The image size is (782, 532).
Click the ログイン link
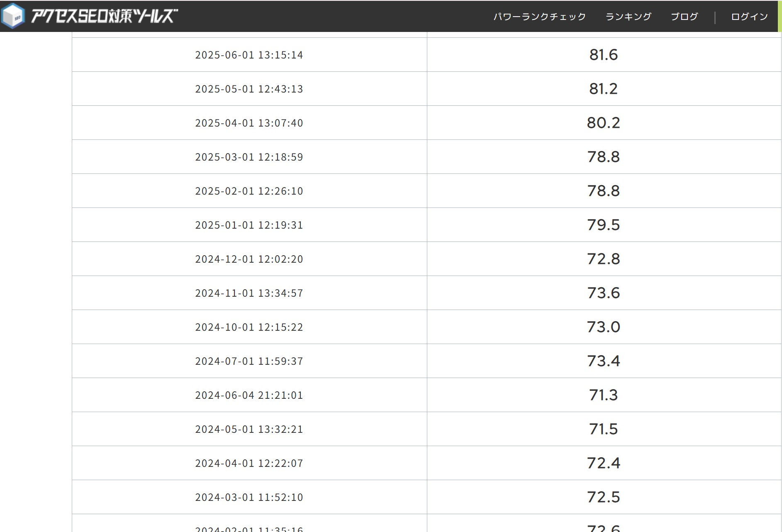pyautogui.click(x=749, y=17)
